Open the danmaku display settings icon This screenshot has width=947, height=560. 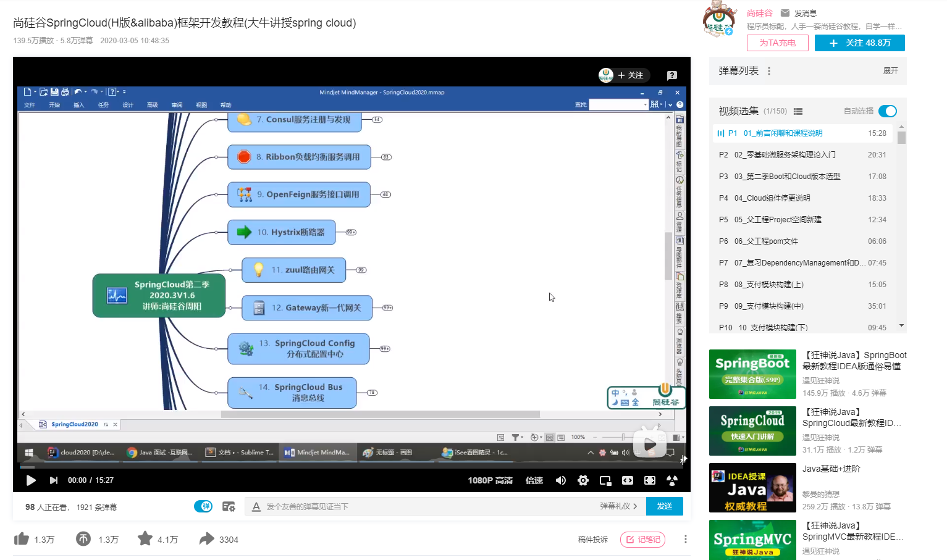coord(229,506)
